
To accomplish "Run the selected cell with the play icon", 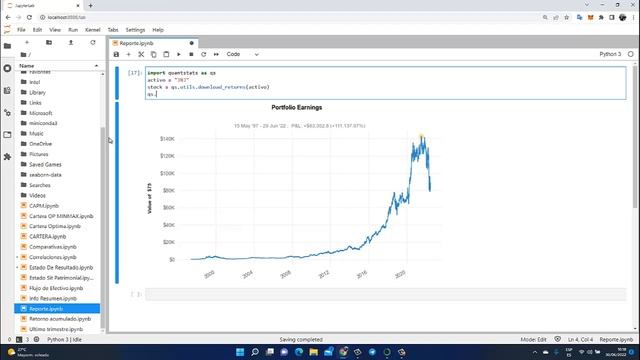I will [178, 54].
